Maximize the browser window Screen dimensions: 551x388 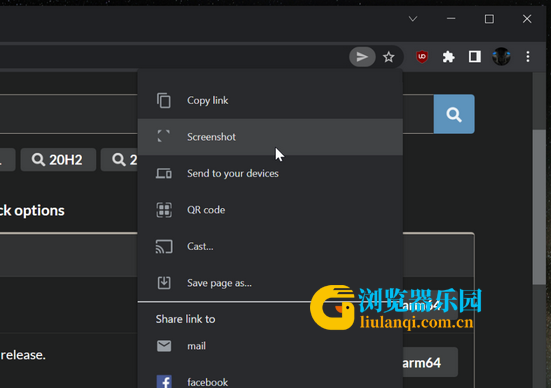click(x=489, y=19)
